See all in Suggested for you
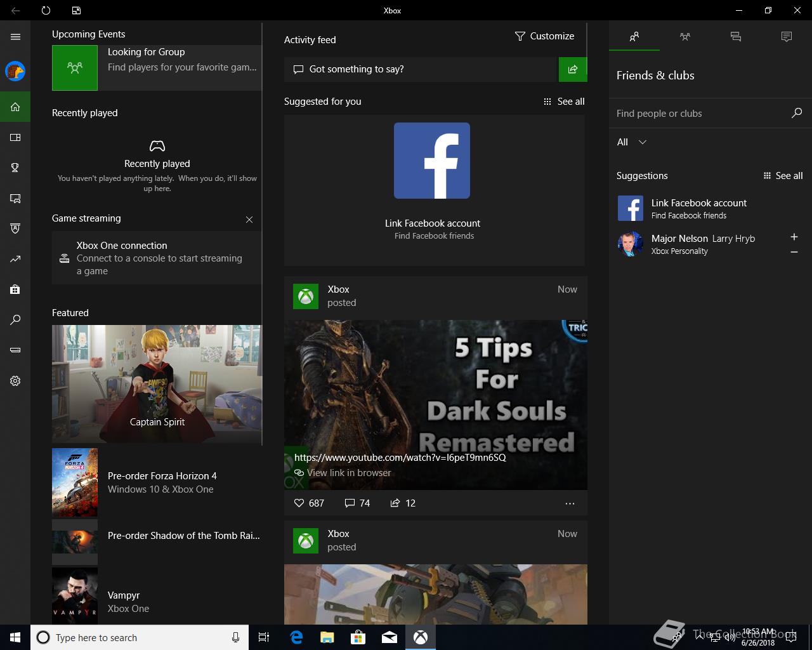The height and width of the screenshot is (650, 812). tap(564, 102)
